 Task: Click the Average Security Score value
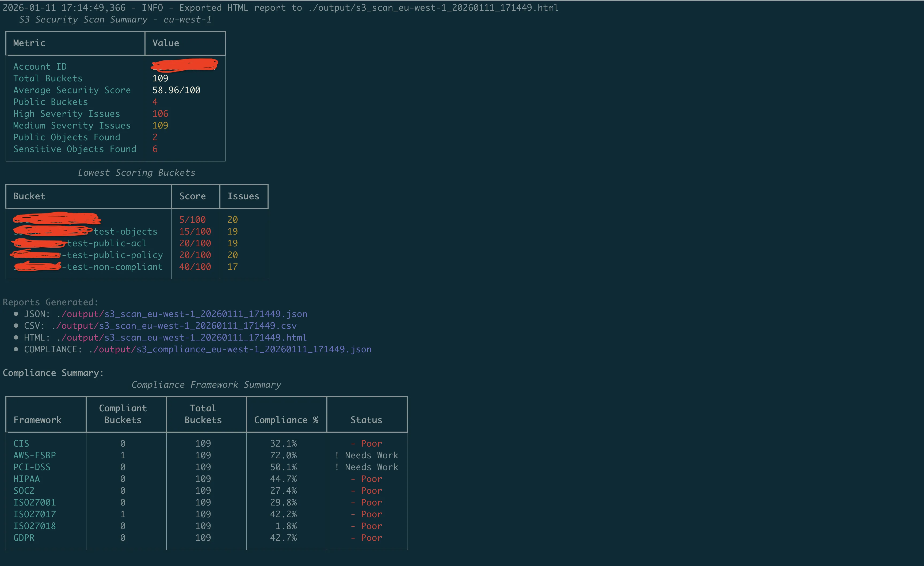click(176, 90)
